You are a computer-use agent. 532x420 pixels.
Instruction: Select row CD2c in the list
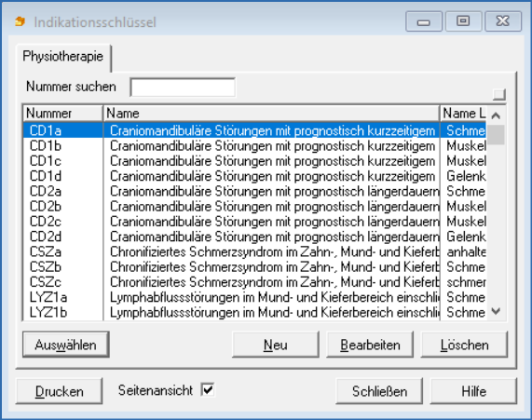pyautogui.click(x=254, y=222)
